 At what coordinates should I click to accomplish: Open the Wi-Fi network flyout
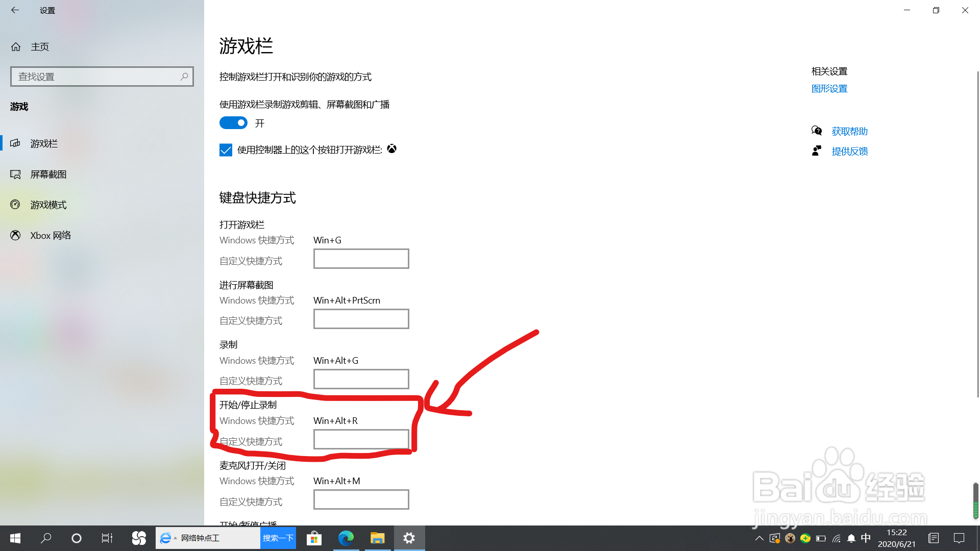point(836,538)
